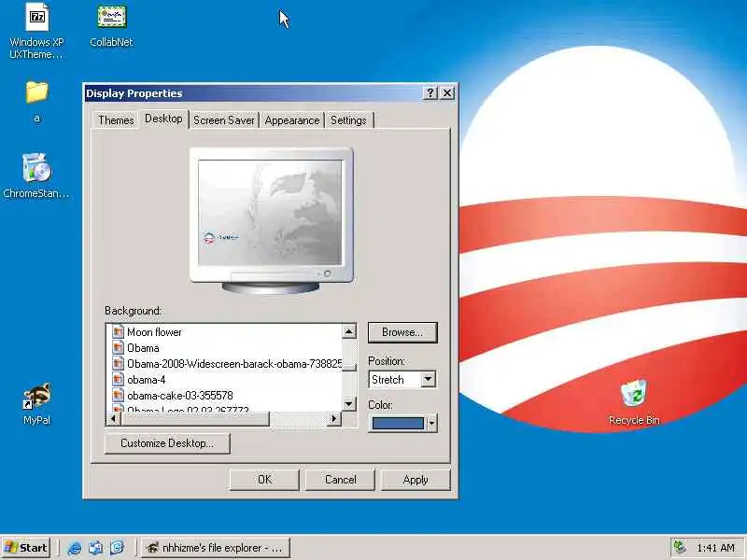Image resolution: width=747 pixels, height=560 pixels.
Task: Click the Browse... button
Action: tap(402, 332)
